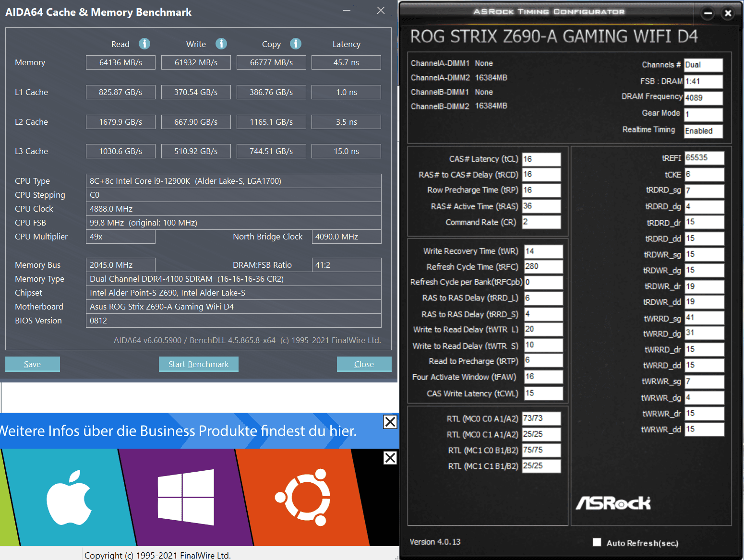744x560 pixels.
Task: Click the tWTR_L value field
Action: coord(543,330)
